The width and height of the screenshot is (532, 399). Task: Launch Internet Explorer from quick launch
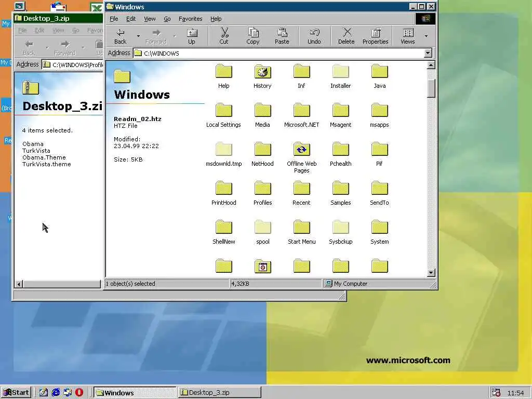56,393
